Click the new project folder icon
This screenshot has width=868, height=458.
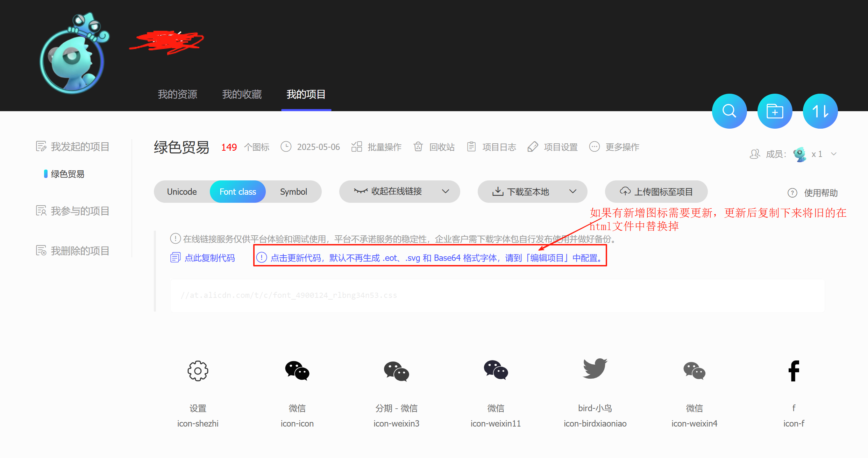click(x=775, y=111)
